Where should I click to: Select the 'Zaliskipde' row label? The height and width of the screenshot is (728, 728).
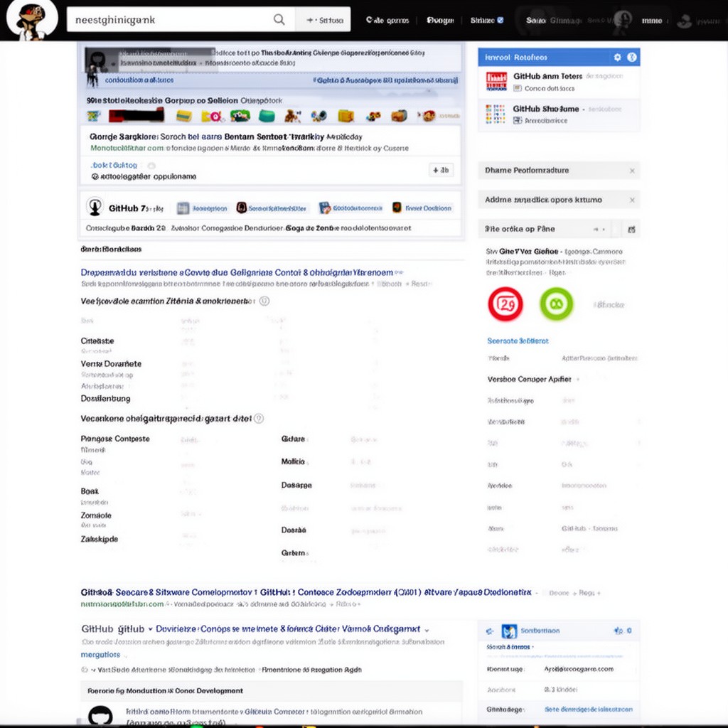[100, 539]
